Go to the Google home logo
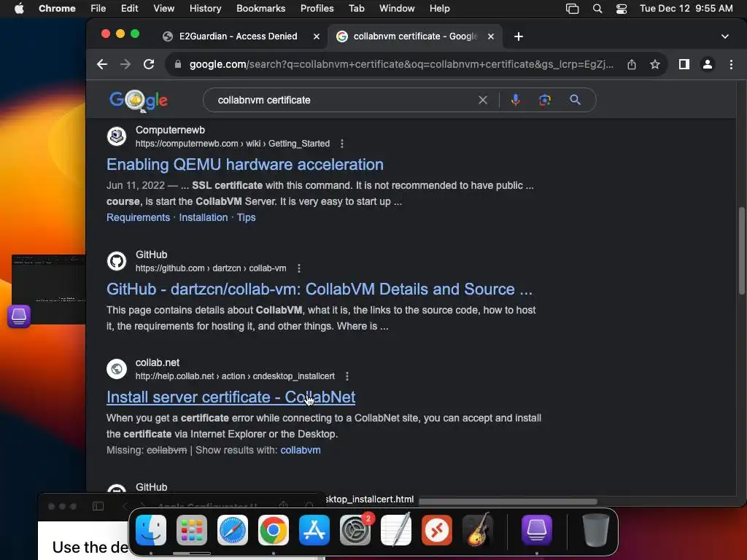 coord(139,101)
